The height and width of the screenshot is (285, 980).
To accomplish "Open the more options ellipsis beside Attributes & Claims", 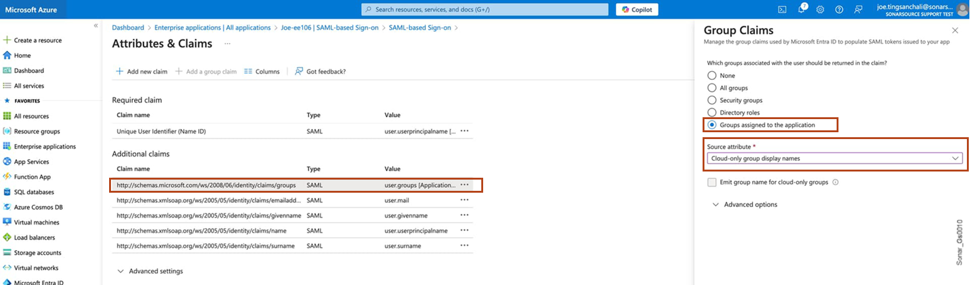I will [228, 44].
